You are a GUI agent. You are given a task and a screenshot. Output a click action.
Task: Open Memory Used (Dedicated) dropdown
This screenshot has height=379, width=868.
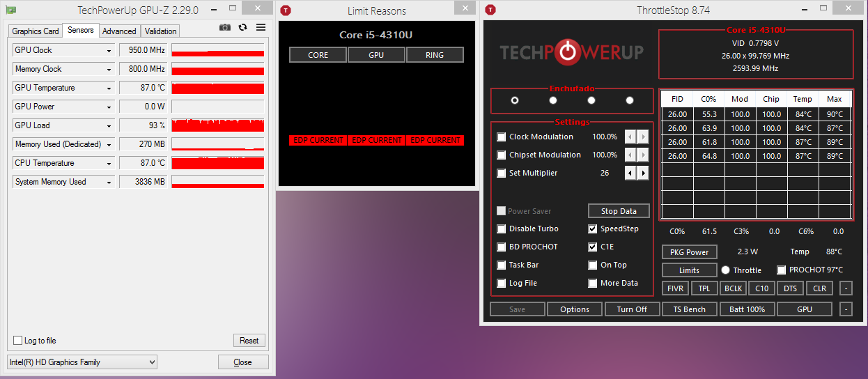109,144
